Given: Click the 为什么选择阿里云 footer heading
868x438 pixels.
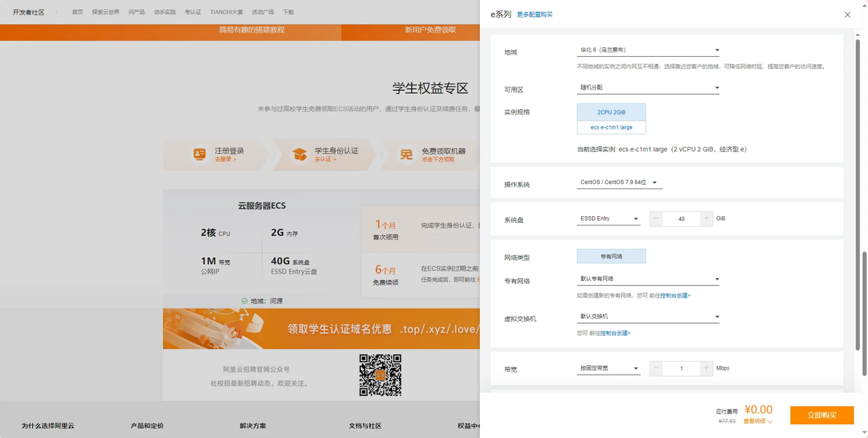Looking at the screenshot, I should (x=47, y=426).
